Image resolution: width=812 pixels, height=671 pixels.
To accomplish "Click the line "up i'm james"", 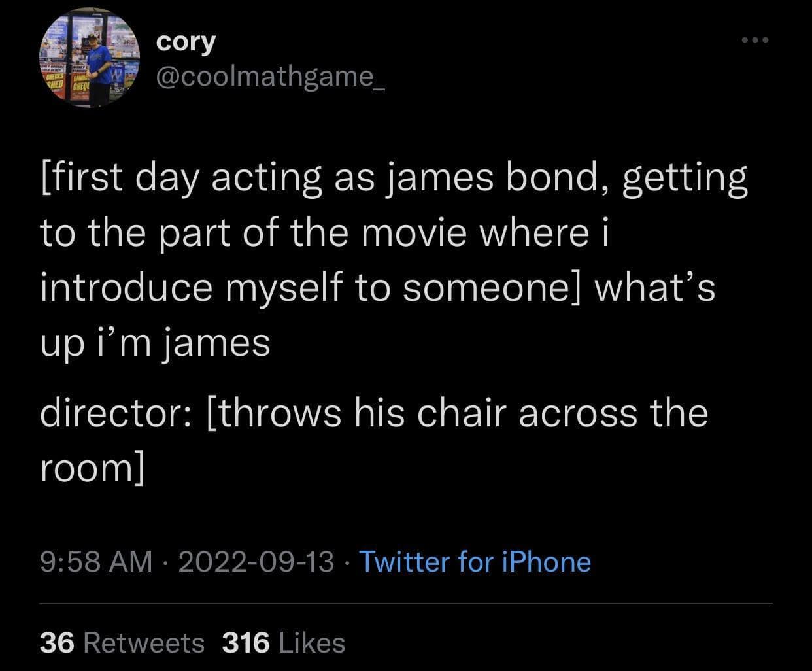I will (155, 343).
